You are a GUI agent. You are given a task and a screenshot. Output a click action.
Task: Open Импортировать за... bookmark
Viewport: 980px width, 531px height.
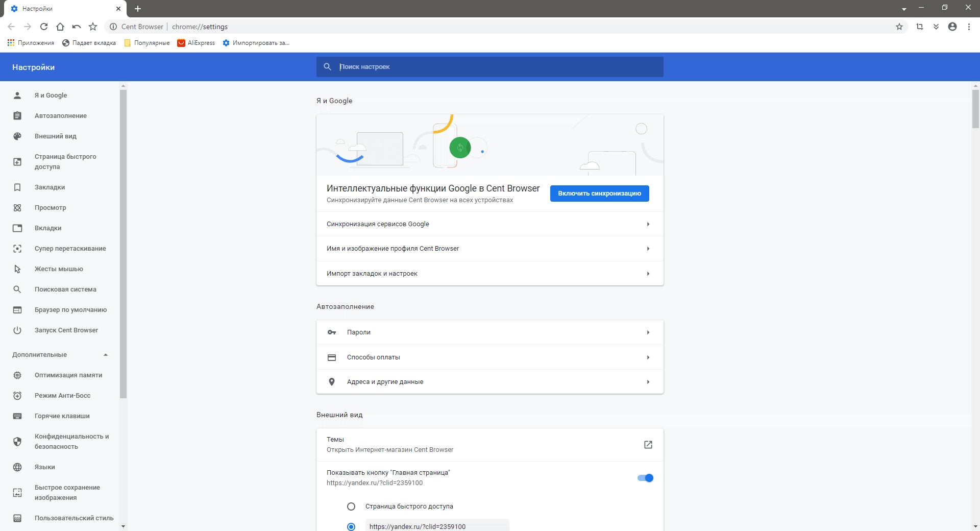[x=256, y=43]
